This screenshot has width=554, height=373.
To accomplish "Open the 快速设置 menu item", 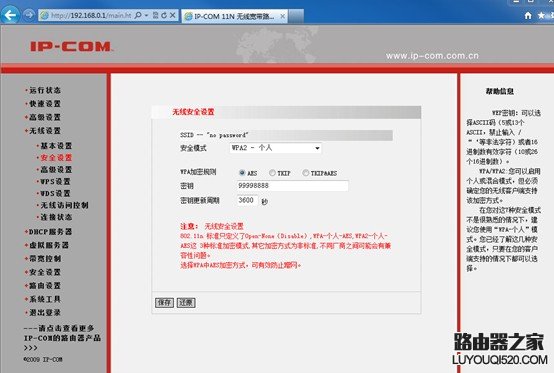I will point(45,104).
